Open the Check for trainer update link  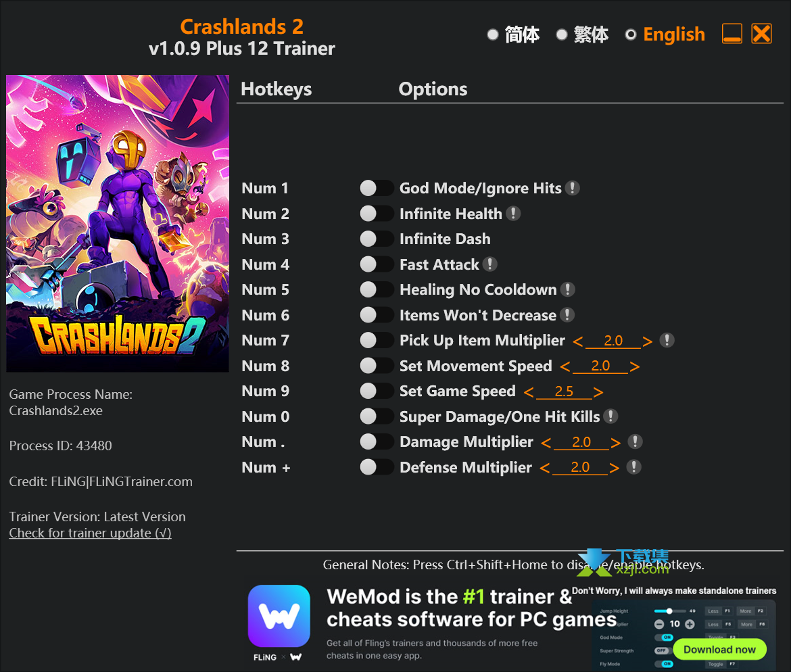pos(91,533)
